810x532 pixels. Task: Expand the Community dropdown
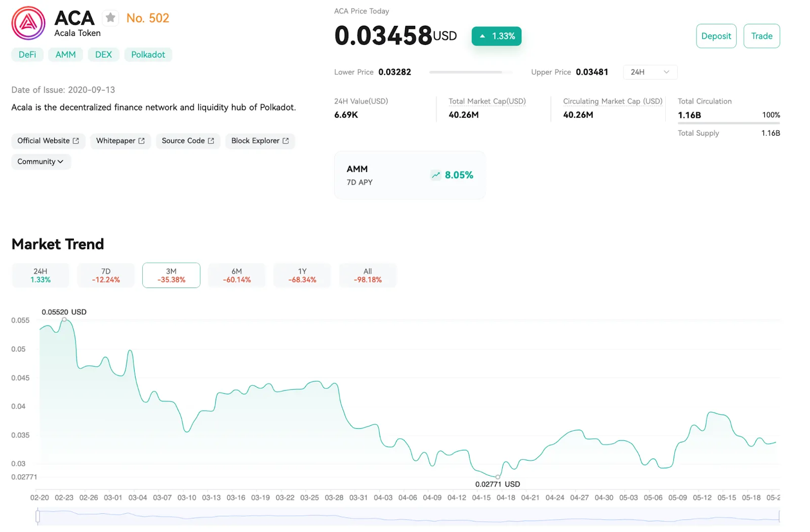[x=41, y=161]
